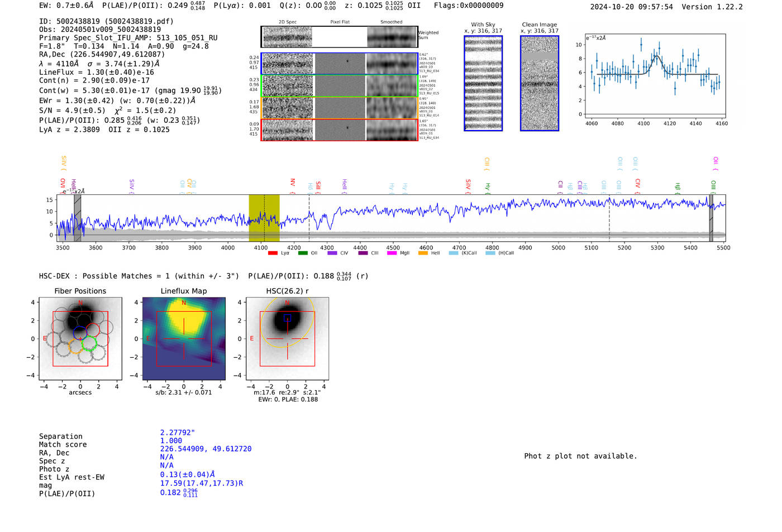Click the Est LyA rest-EW value 0.13(±0.04)Å
Screen dimensions: 782x532
point(188,475)
